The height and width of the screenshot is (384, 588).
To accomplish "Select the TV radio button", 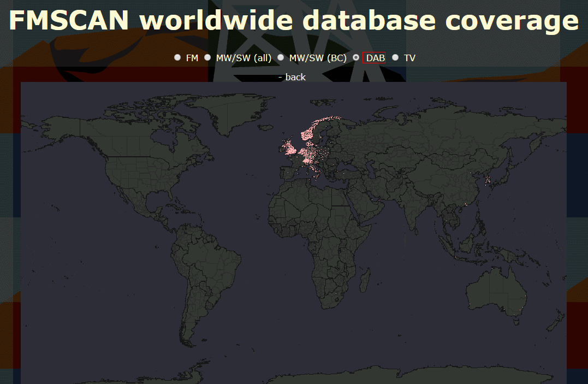I will tap(395, 57).
